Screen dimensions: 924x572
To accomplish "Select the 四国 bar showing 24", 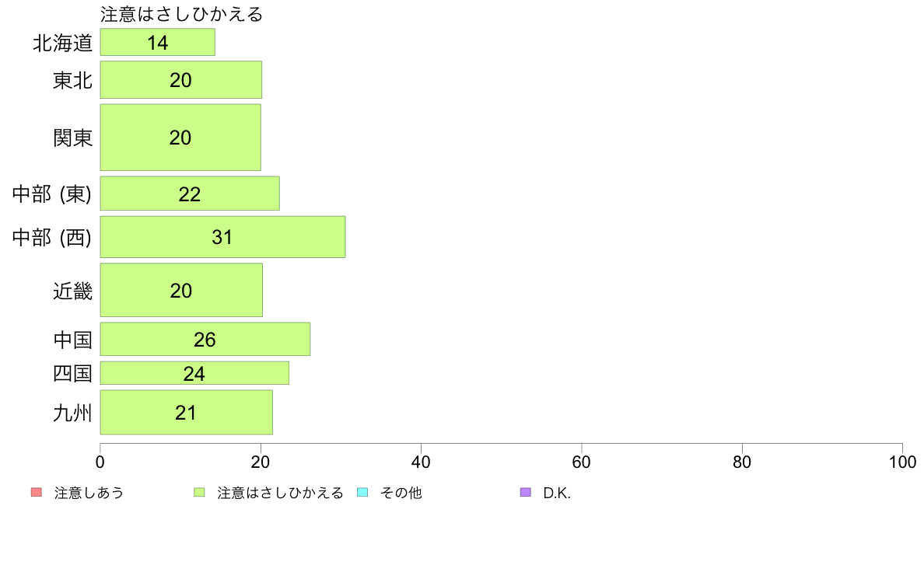I will click(194, 373).
